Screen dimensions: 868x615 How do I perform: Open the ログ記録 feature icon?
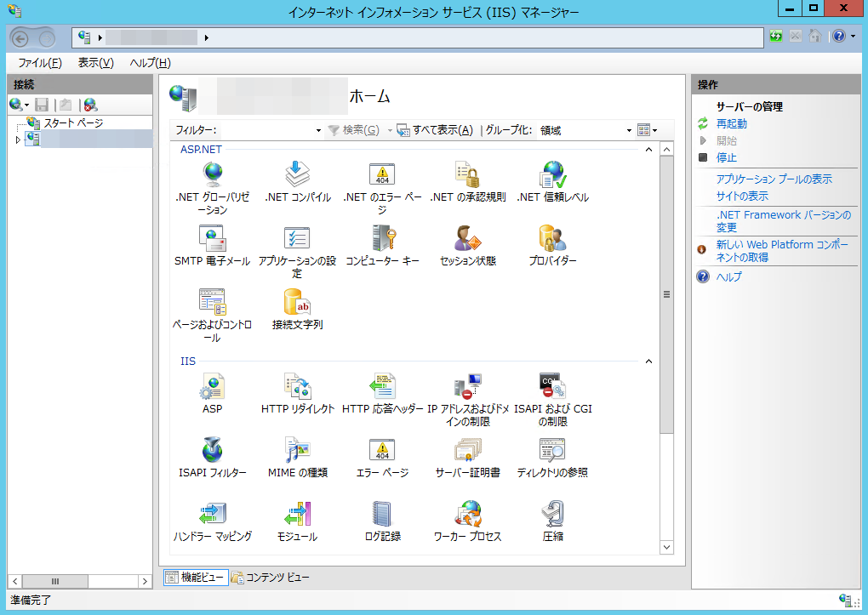click(x=382, y=515)
